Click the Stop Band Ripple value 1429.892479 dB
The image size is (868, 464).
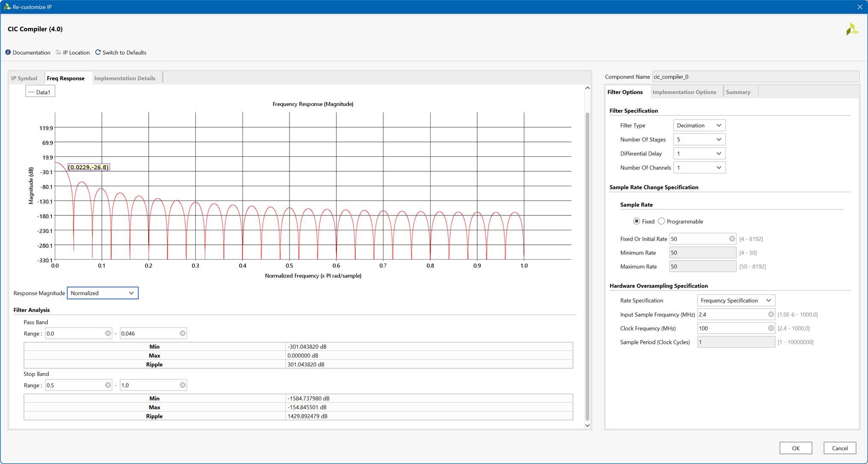click(x=307, y=416)
